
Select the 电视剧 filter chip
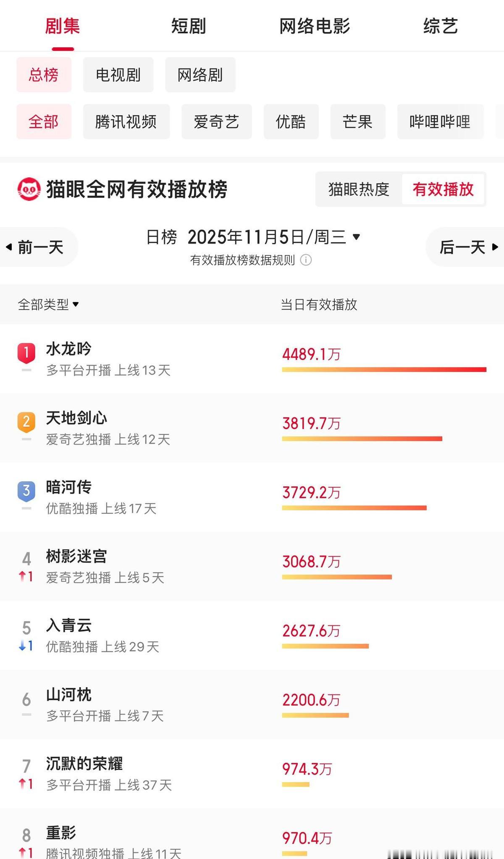[118, 75]
